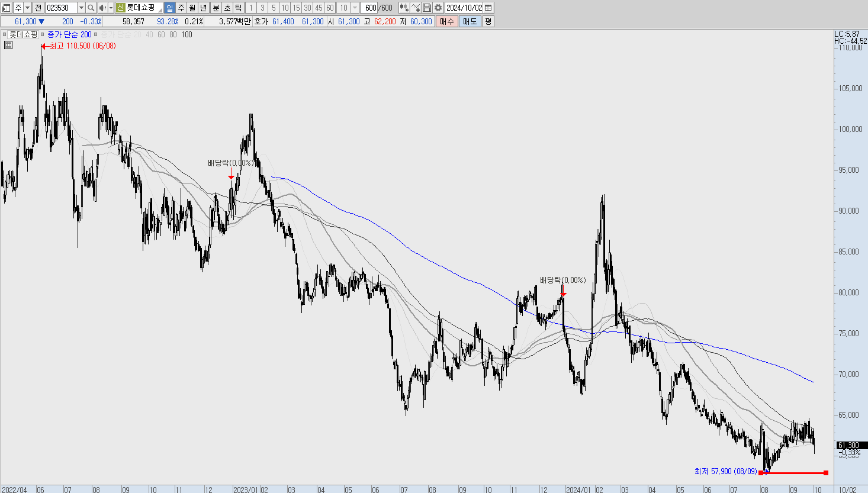Click the 60 moving average legend label

[x=161, y=34]
